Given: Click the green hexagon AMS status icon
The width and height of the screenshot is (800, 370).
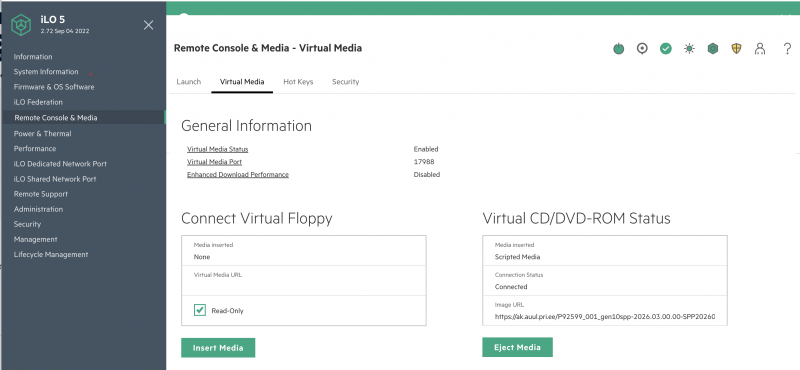Looking at the screenshot, I should tap(713, 49).
